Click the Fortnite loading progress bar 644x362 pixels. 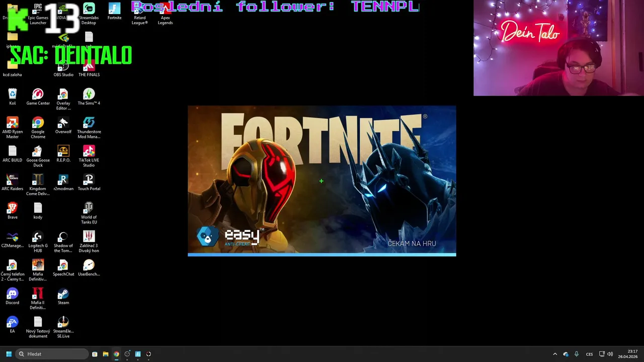click(322, 254)
